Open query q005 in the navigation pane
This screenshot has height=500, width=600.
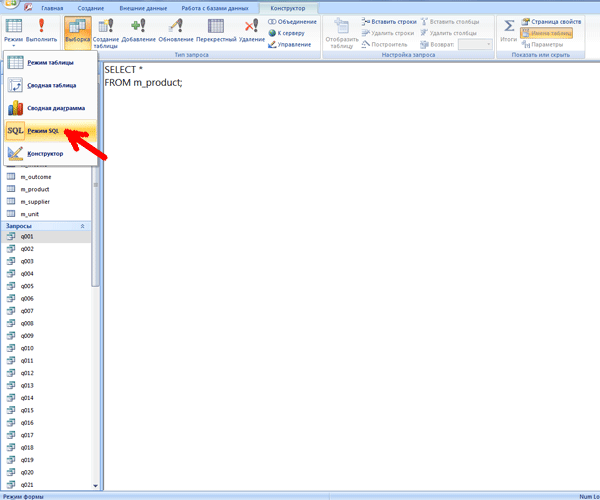[x=28, y=286]
